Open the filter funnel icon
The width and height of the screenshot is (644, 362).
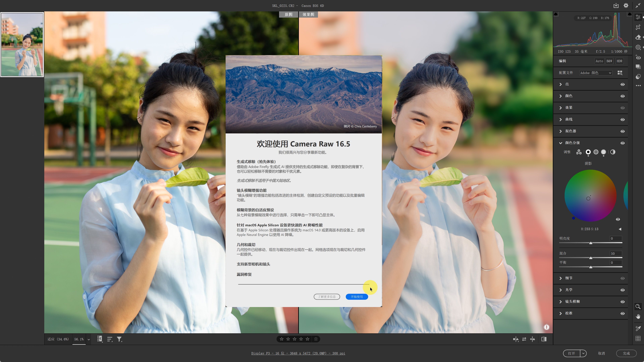coord(120,339)
